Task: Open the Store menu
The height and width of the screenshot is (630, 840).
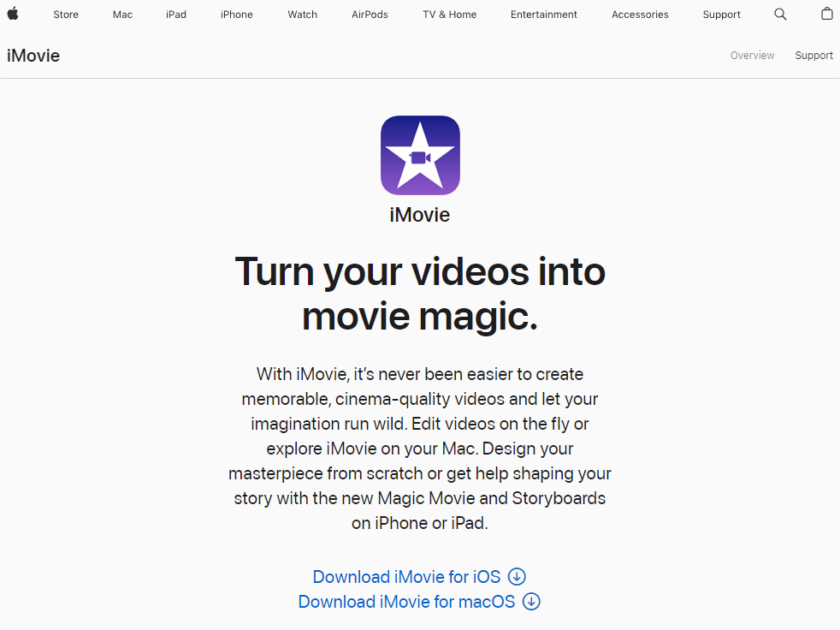Action: tap(66, 15)
